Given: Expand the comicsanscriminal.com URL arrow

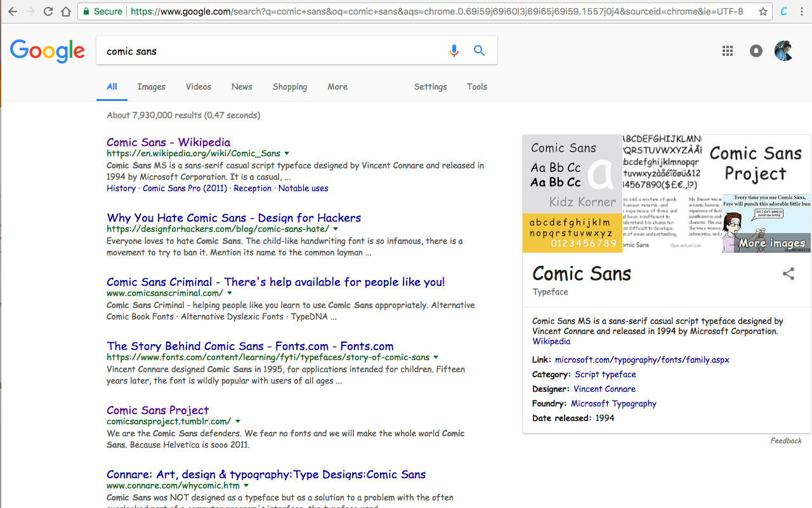Looking at the screenshot, I should pyautogui.click(x=230, y=293).
